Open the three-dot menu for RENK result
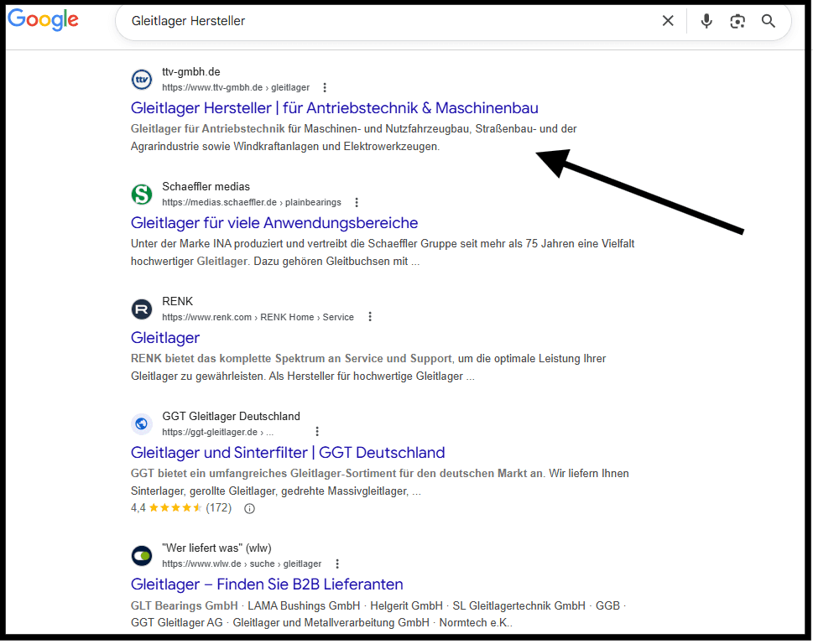813x644 pixels. click(370, 317)
